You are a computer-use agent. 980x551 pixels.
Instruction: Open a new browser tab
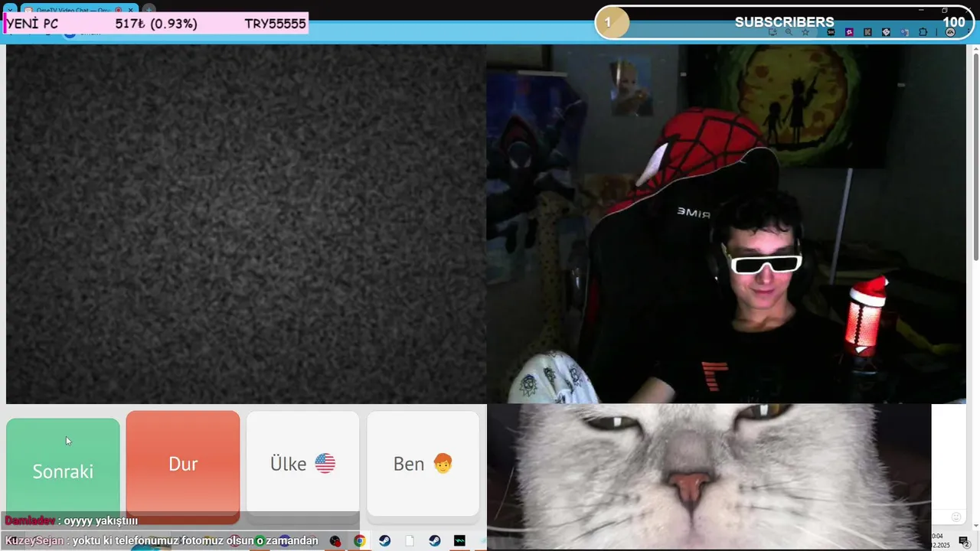pos(149,10)
